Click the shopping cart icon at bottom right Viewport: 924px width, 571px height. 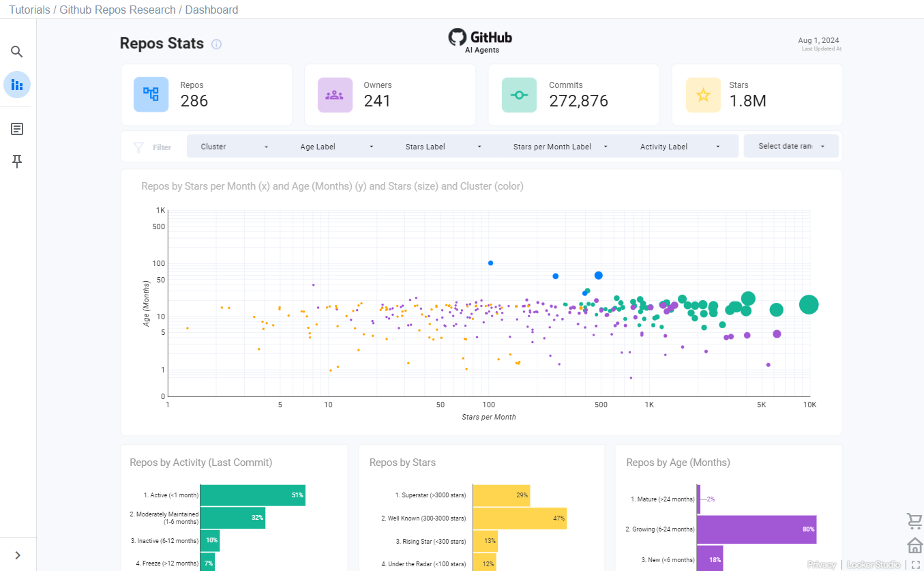[x=914, y=521]
